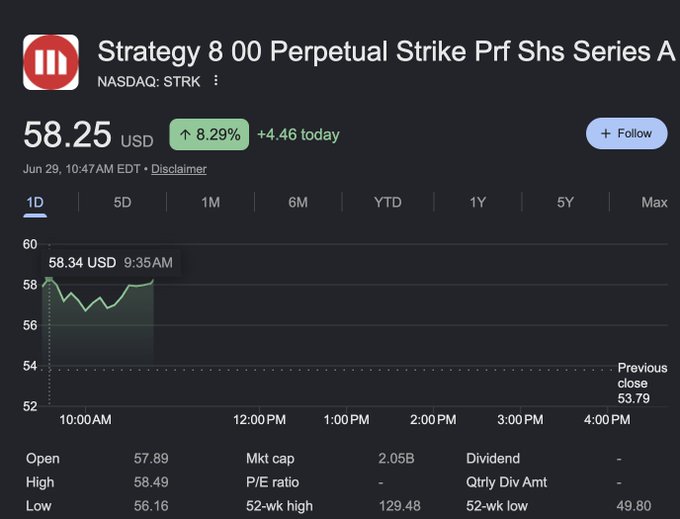This screenshot has height=519, width=680.
Task: Click the Follow button
Action: (x=626, y=134)
